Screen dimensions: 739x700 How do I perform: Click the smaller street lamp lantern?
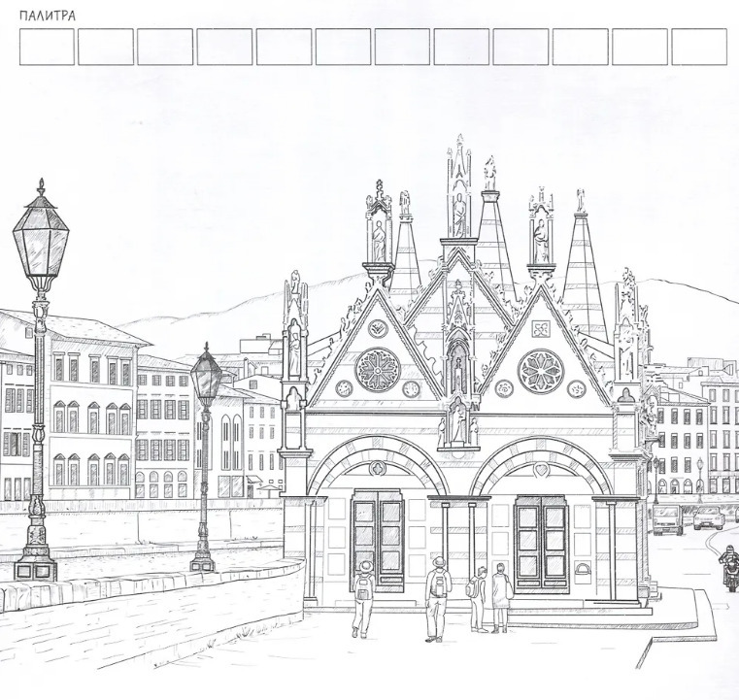(x=206, y=375)
